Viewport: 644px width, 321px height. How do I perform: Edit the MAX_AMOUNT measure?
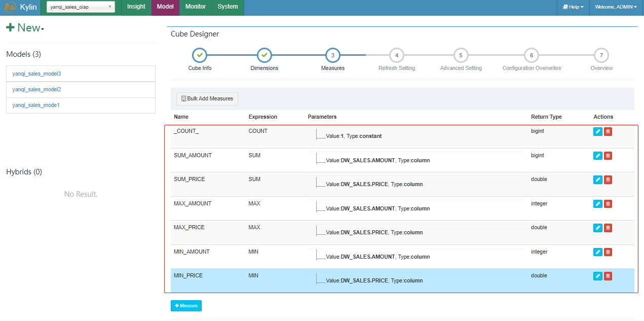[598, 204]
